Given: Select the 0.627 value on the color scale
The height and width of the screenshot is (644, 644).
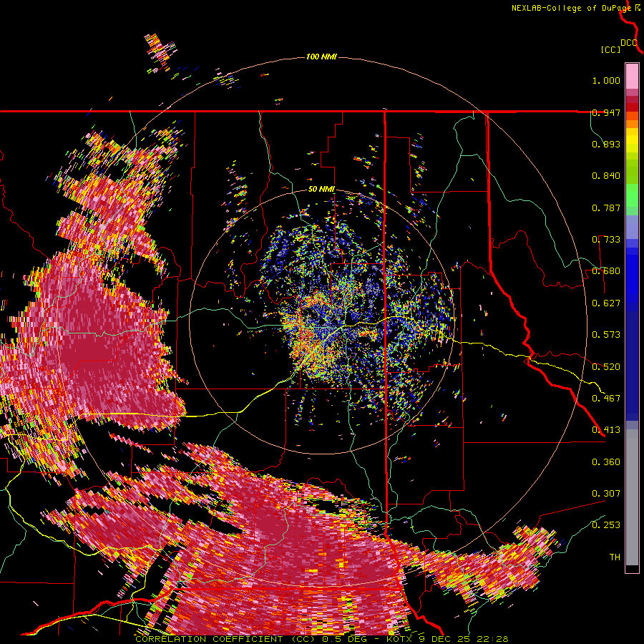Looking at the screenshot, I should pos(606,303).
